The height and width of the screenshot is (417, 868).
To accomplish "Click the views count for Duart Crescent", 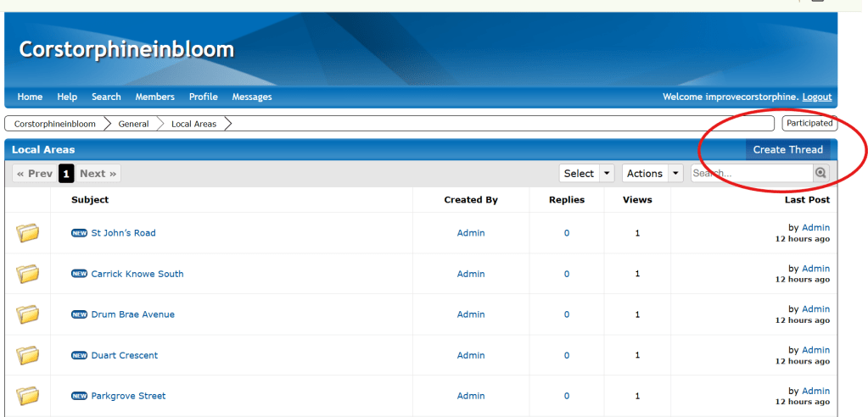I will click(637, 356).
